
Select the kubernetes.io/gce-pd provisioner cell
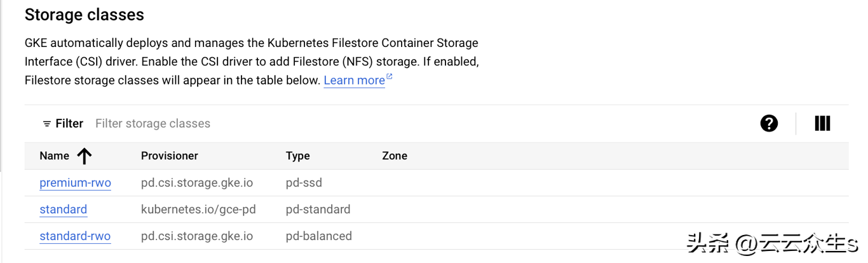pyautogui.click(x=198, y=210)
